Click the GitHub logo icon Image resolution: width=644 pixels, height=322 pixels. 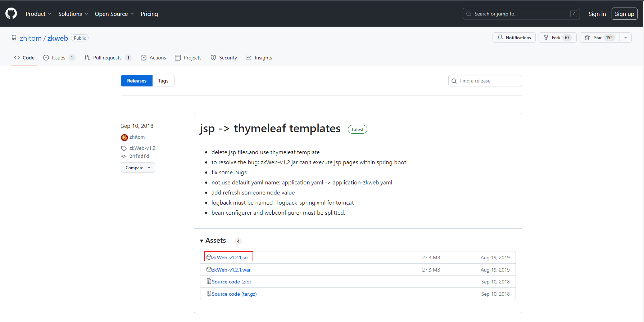[x=11, y=14]
